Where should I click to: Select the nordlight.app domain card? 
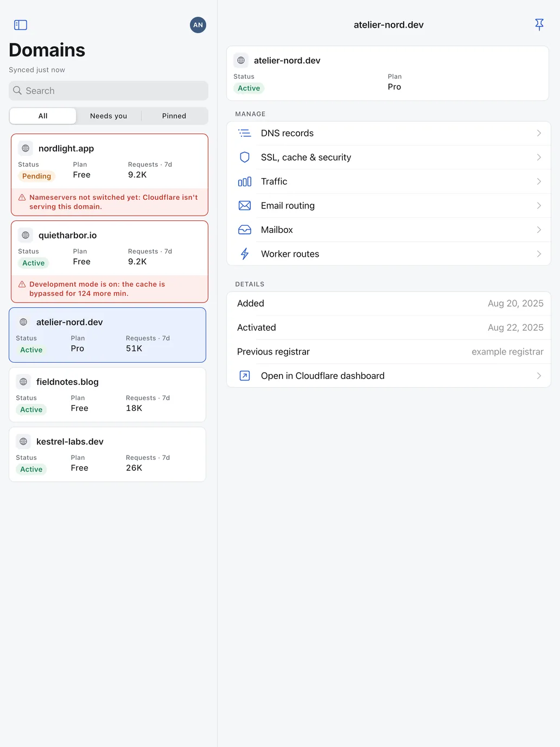[x=110, y=175]
